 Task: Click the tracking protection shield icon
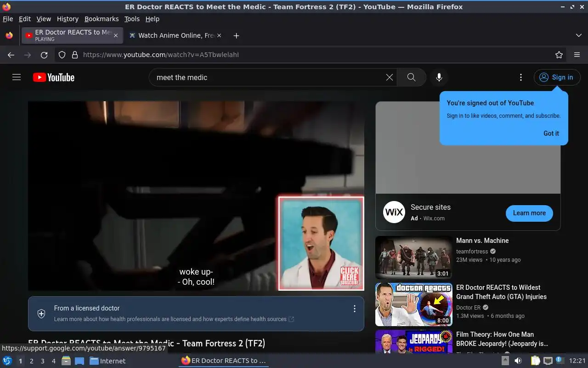(x=62, y=55)
